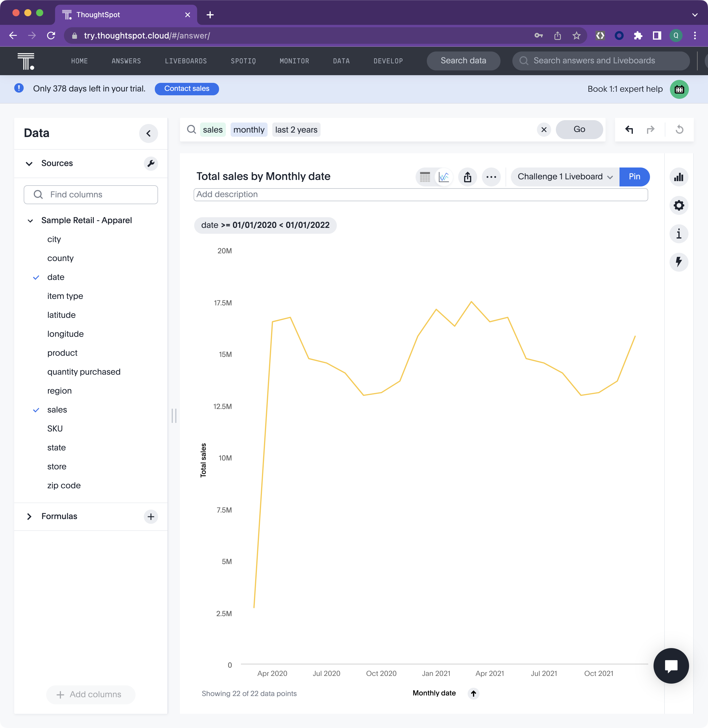This screenshot has width=708, height=728.
Task: Click the trial info exclamation icon
Action: (19, 88)
